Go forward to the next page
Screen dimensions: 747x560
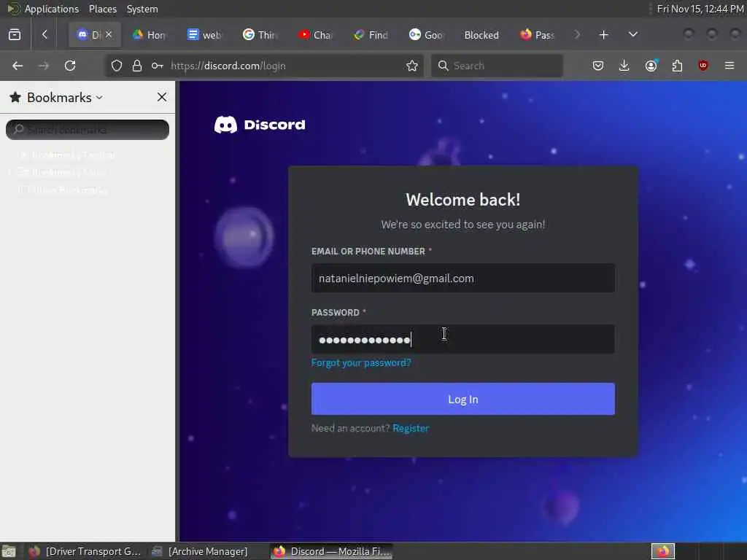(43, 66)
